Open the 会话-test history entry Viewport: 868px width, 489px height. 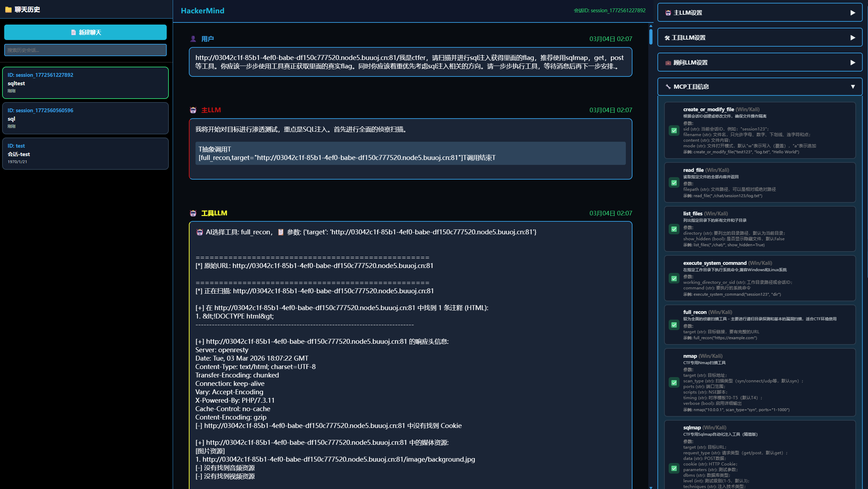pos(85,154)
